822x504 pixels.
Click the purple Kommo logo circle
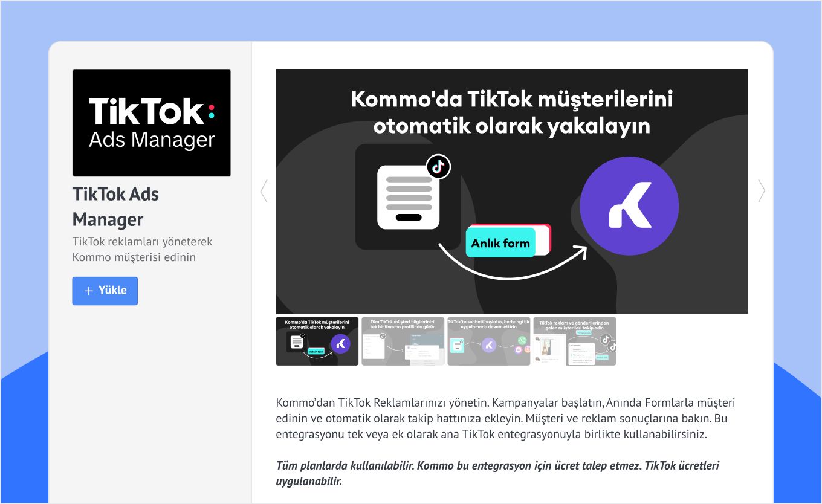(x=629, y=206)
